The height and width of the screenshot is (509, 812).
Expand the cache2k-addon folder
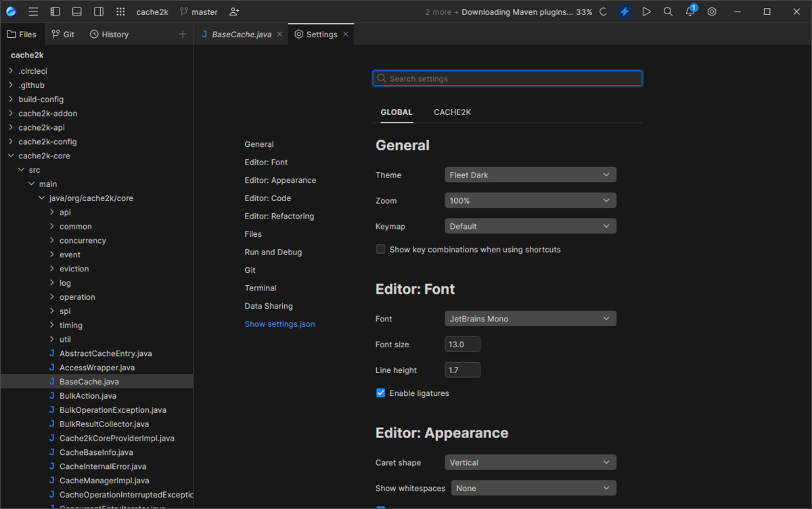(11, 113)
